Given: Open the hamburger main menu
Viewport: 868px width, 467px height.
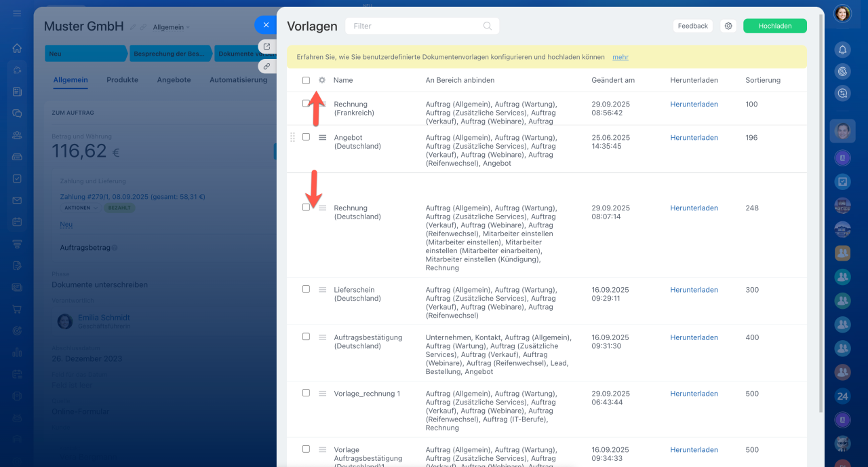Looking at the screenshot, I should (x=17, y=14).
